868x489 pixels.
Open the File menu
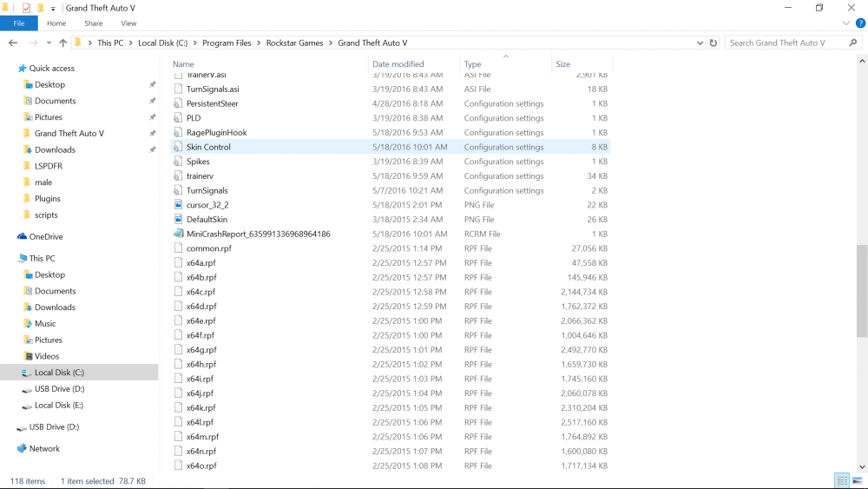[19, 23]
